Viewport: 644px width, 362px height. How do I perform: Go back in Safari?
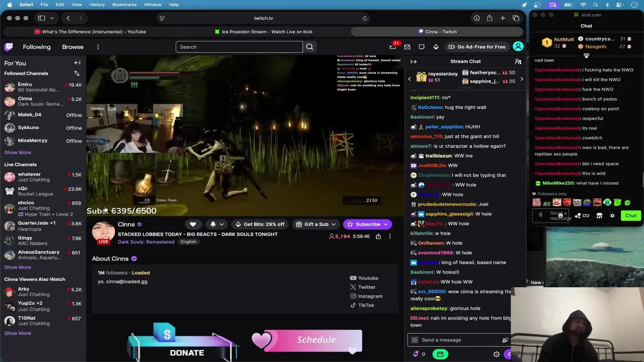[x=68, y=18]
